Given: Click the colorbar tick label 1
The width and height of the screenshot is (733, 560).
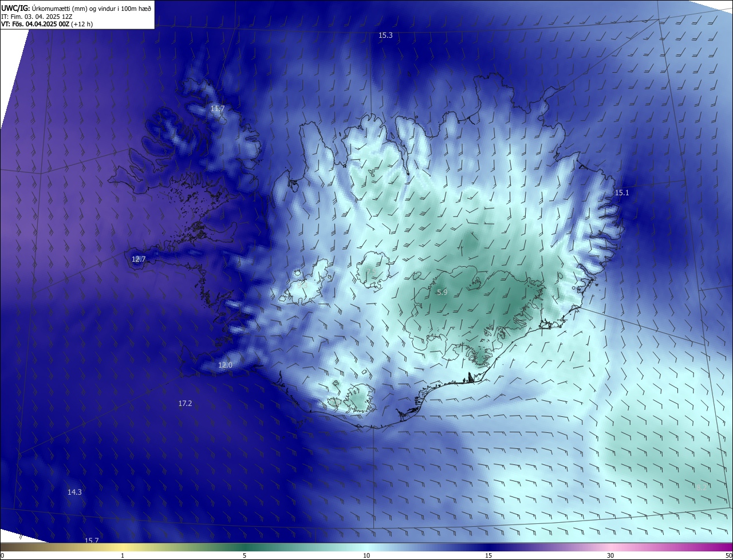Looking at the screenshot, I should [123, 556].
